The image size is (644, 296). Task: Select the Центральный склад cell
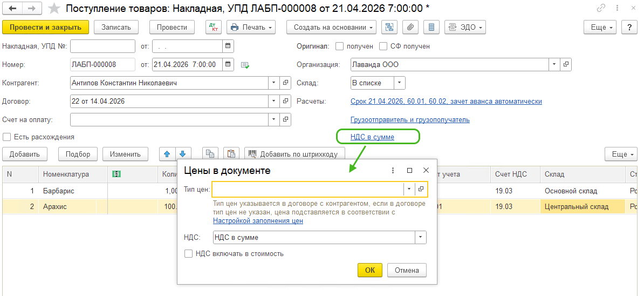click(583, 206)
